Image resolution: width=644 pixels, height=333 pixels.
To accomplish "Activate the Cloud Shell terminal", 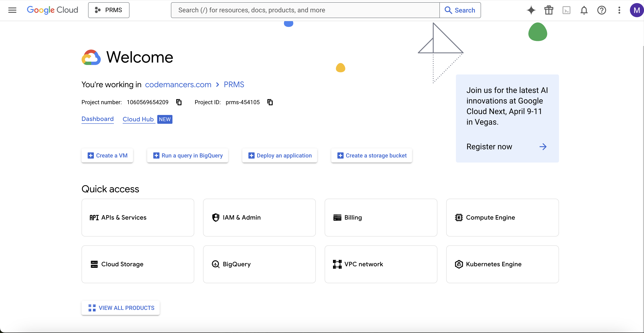I will tap(566, 10).
